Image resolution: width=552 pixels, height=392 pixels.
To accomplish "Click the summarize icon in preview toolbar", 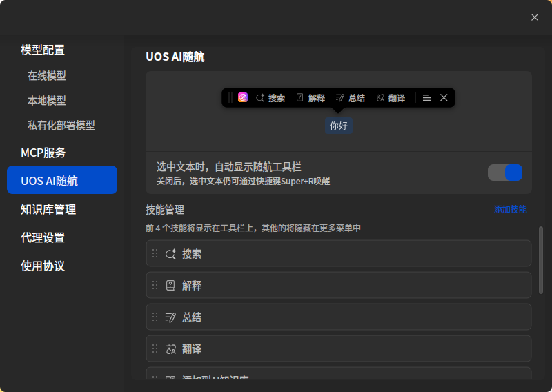I will 339,98.
